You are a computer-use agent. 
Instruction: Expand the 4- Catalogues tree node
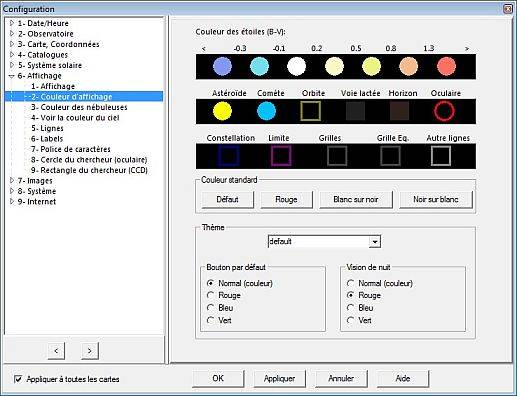12,55
